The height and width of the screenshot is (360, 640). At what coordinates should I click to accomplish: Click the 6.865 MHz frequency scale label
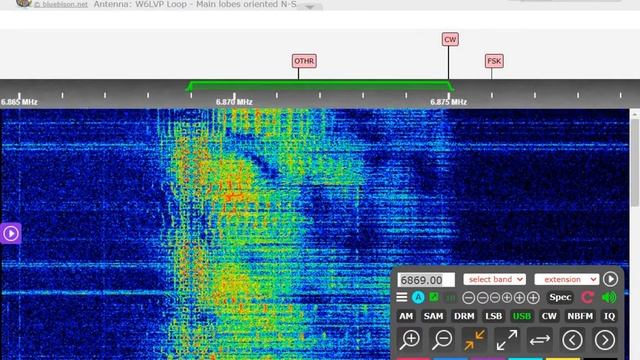pos(19,102)
